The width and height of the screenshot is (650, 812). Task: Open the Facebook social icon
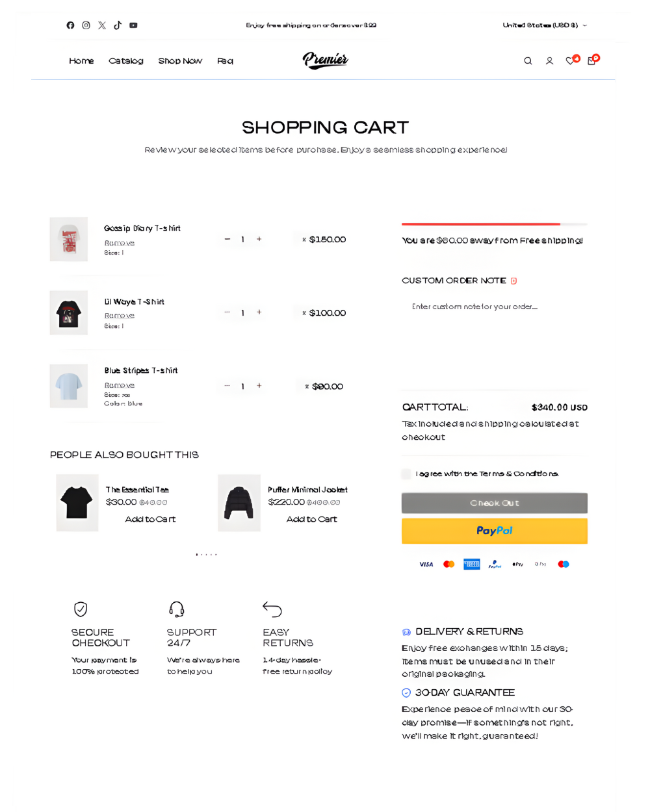pos(70,25)
